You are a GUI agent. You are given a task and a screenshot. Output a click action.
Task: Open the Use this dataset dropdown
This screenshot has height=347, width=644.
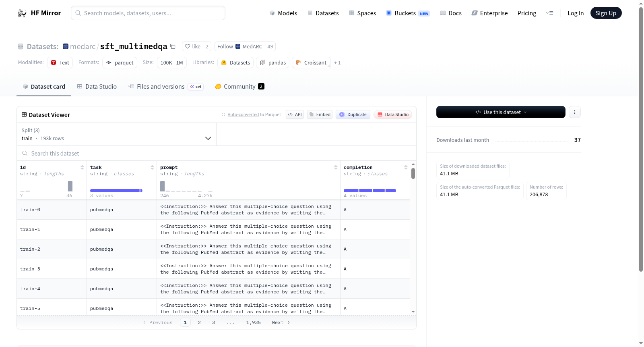pyautogui.click(x=501, y=112)
